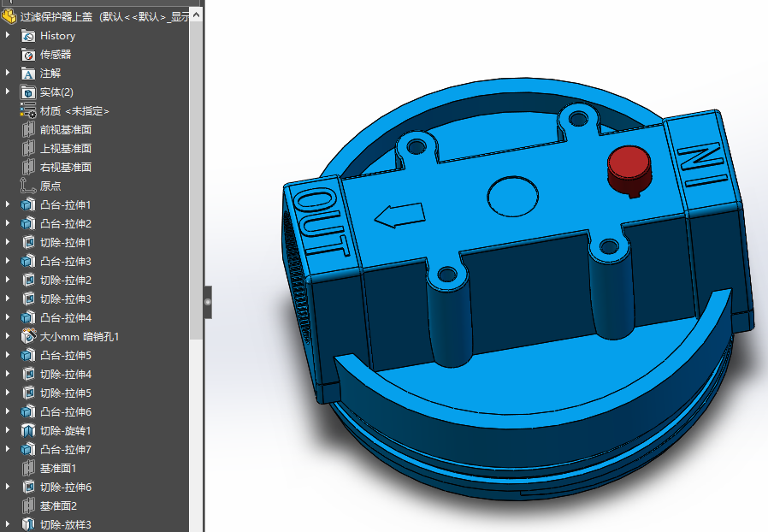
Task: Expand the 凸台-拉伸7 feature
Action: [x=8, y=449]
